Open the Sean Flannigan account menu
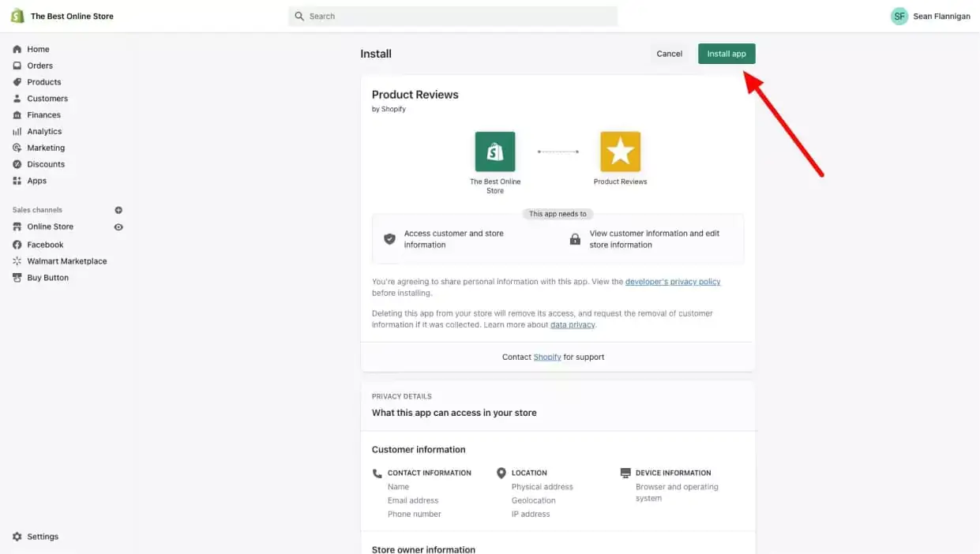 [930, 16]
